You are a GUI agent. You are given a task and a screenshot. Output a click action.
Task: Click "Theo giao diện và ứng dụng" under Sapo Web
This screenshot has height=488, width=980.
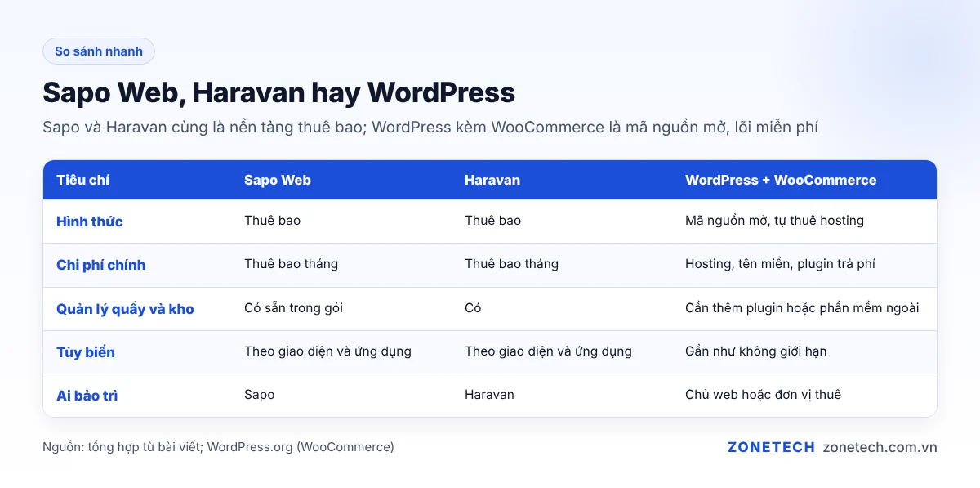(327, 351)
